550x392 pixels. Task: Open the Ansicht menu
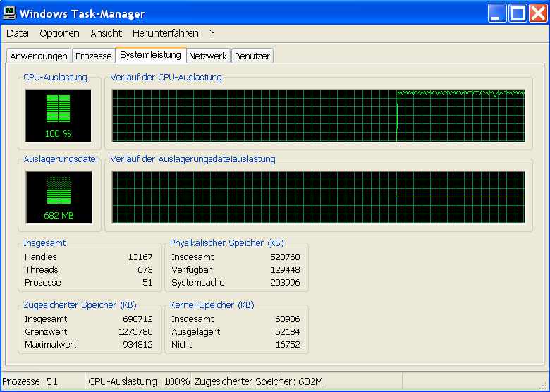click(106, 33)
